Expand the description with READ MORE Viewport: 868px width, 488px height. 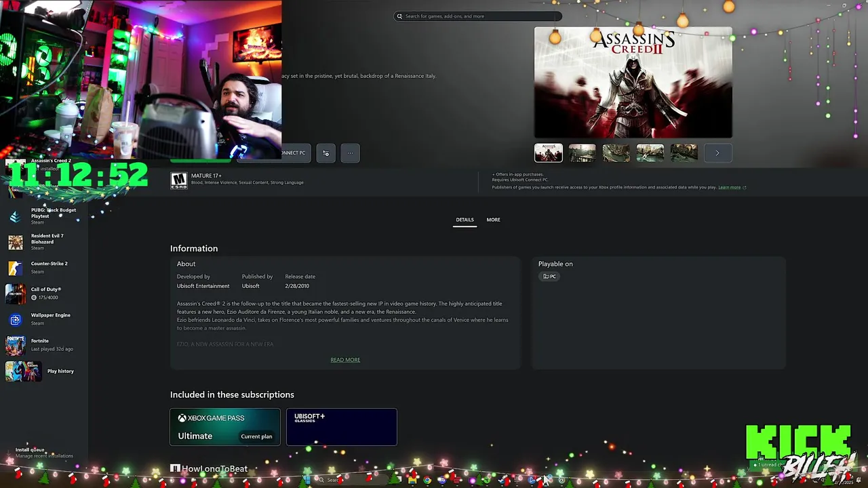point(345,360)
